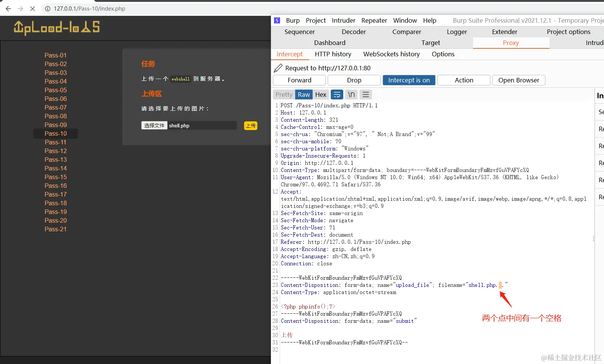The height and width of the screenshot is (364, 604).
Task: Select the highlighted Pass-10 link
Action: 56,133
